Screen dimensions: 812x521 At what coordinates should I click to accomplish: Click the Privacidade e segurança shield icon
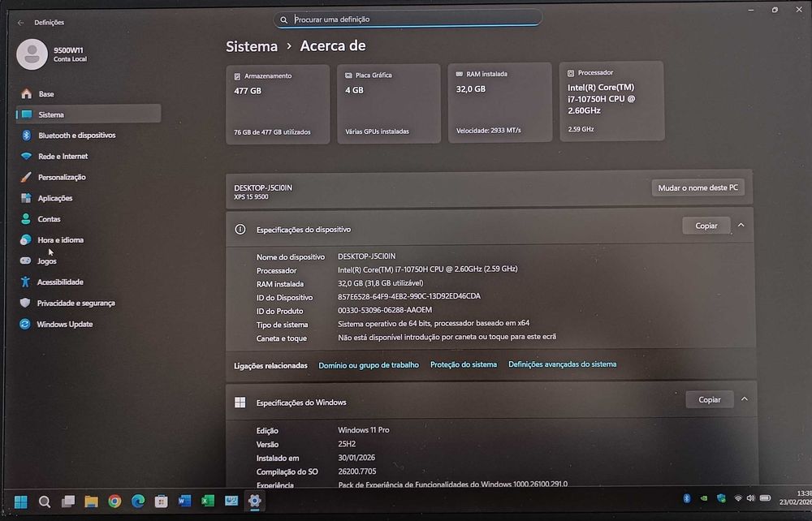pos(25,303)
